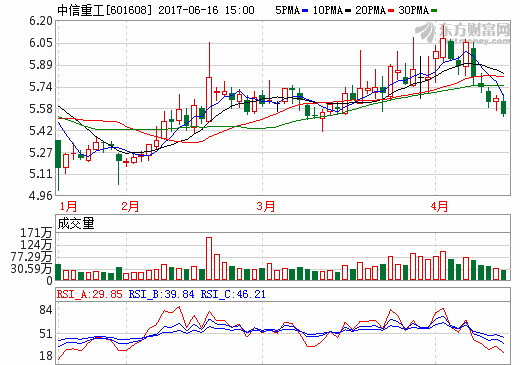This screenshot has height=365, width=520.
Task: Click the RSI_C:46.21 indicator value
Action: click(x=233, y=294)
